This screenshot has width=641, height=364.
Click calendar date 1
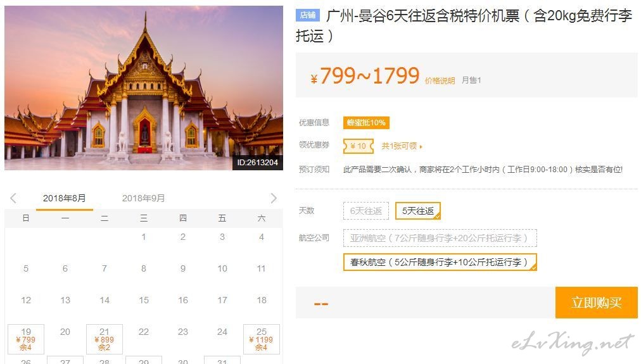tap(144, 237)
